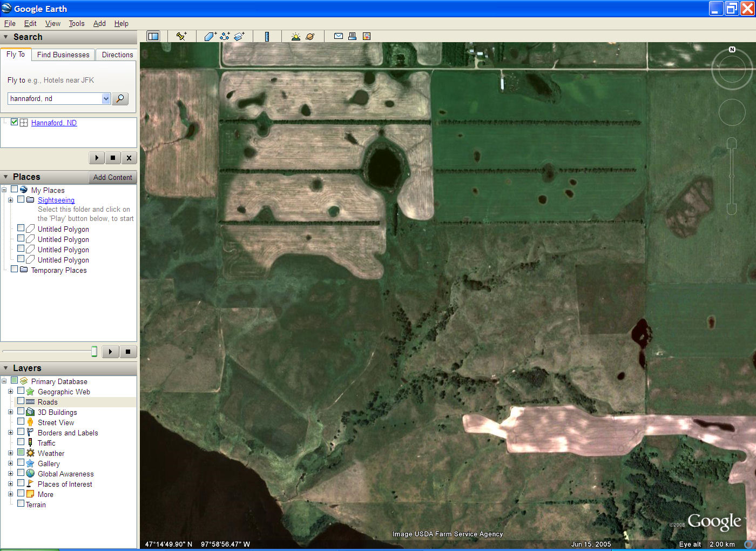Click the magnifier search button
Image resolution: width=756 pixels, height=551 pixels.
[120, 98]
